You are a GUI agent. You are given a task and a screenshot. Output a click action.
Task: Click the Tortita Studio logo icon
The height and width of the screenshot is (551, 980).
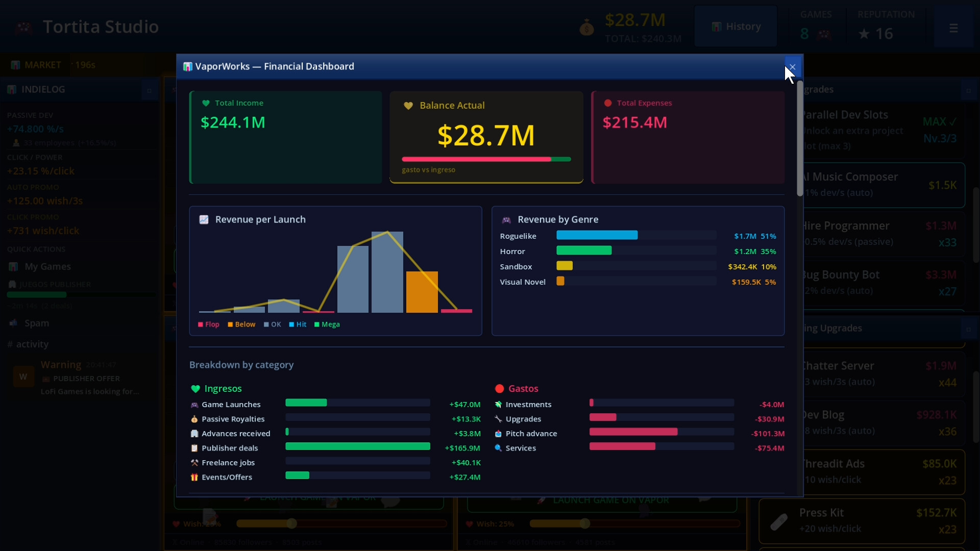(23, 27)
